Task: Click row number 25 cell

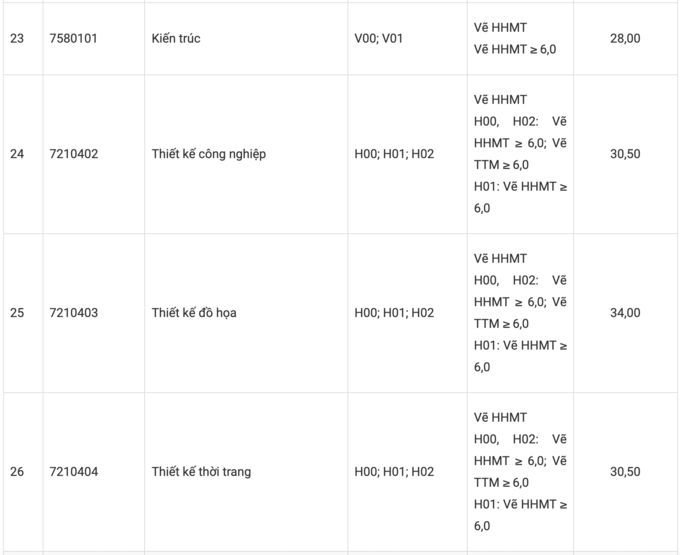Action: pos(17,313)
